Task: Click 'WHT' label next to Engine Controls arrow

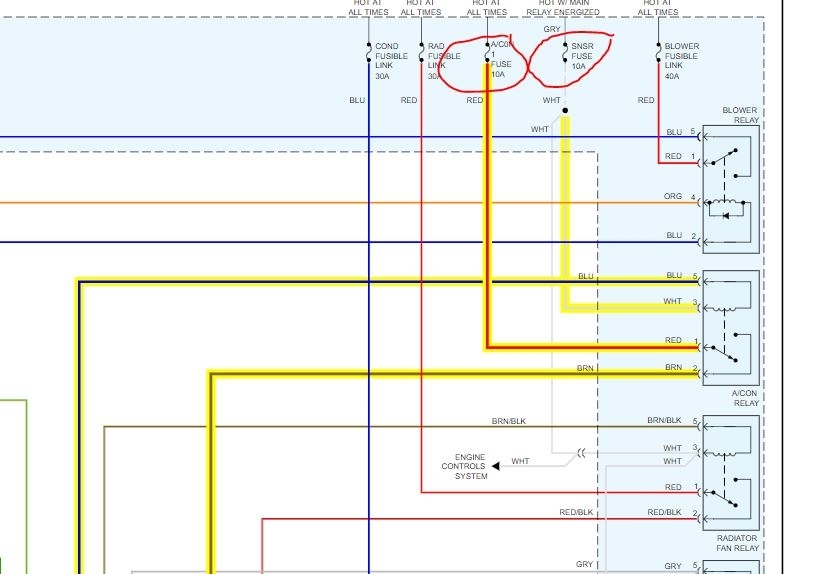Action: coord(520,461)
